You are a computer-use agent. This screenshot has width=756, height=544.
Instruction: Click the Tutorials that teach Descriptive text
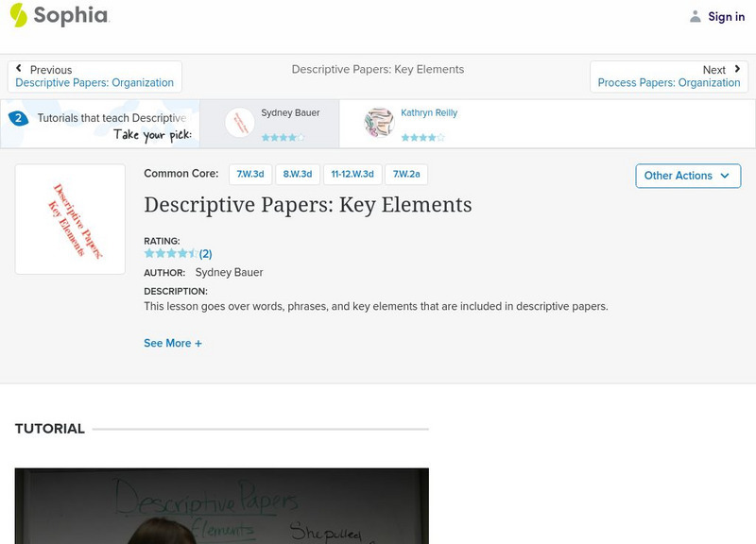[x=112, y=118]
